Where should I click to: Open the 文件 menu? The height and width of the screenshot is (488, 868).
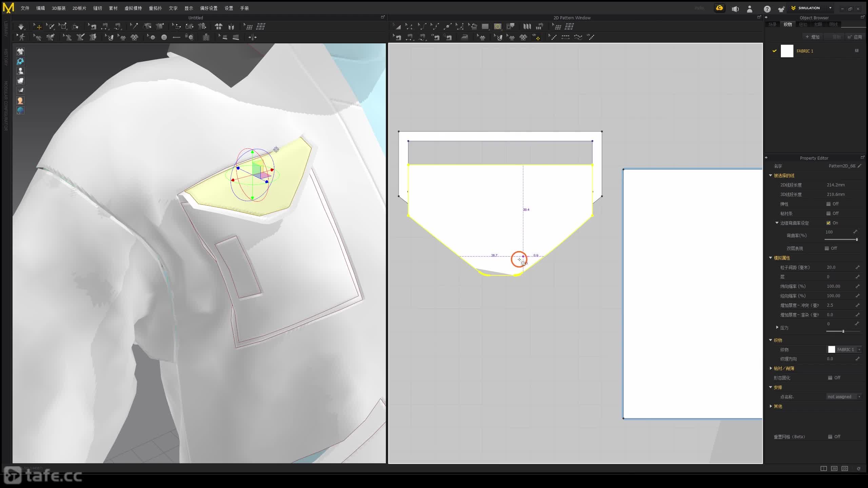(x=25, y=8)
